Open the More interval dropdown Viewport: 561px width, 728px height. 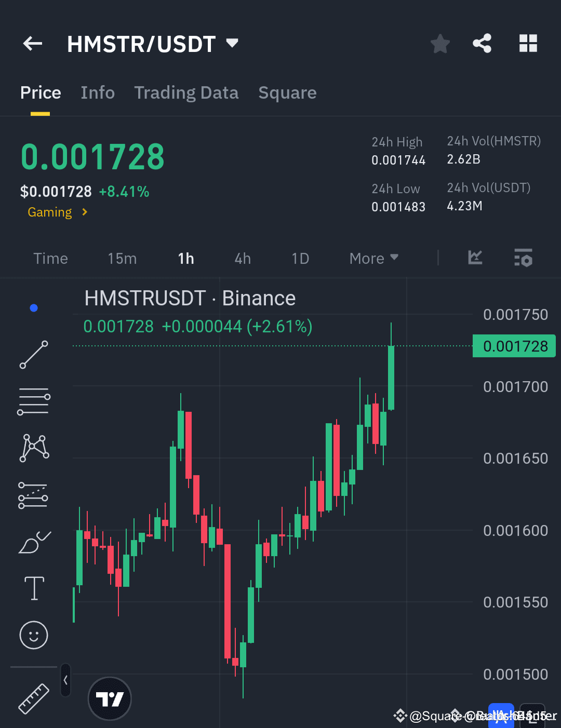373,258
